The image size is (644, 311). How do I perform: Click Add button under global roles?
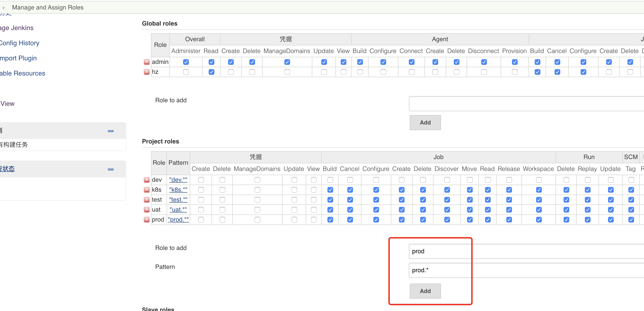coord(425,123)
